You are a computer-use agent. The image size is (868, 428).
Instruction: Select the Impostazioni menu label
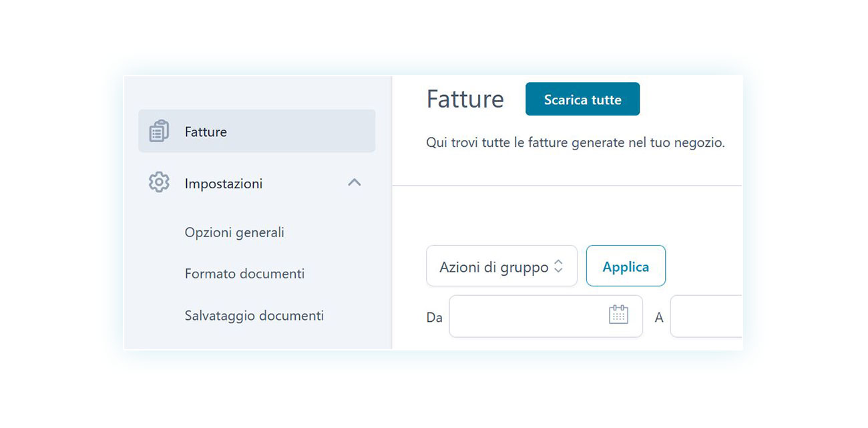tap(224, 184)
